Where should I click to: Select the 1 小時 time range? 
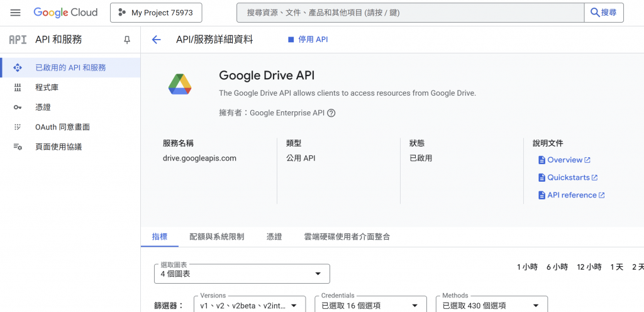coord(527,267)
